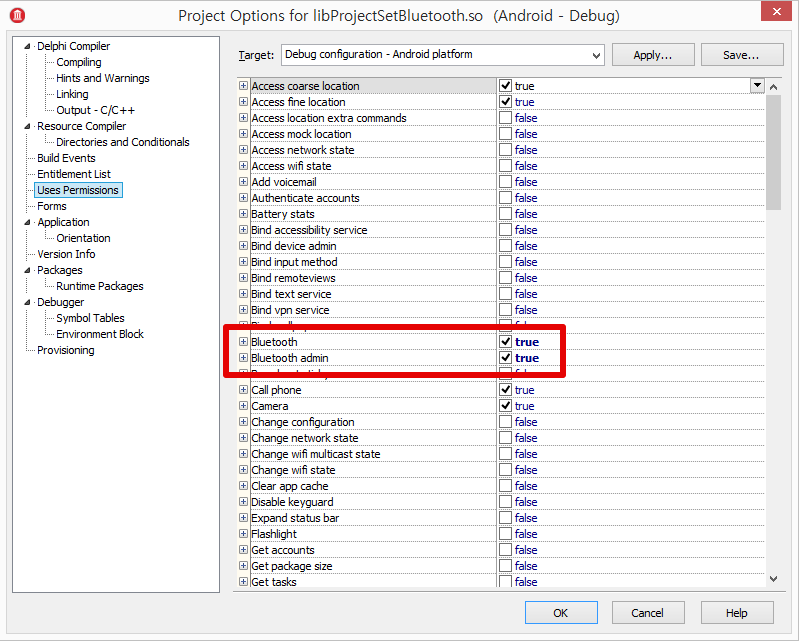Click the Expand status bar label
Viewport: 799px width, 641px height.
point(295,518)
